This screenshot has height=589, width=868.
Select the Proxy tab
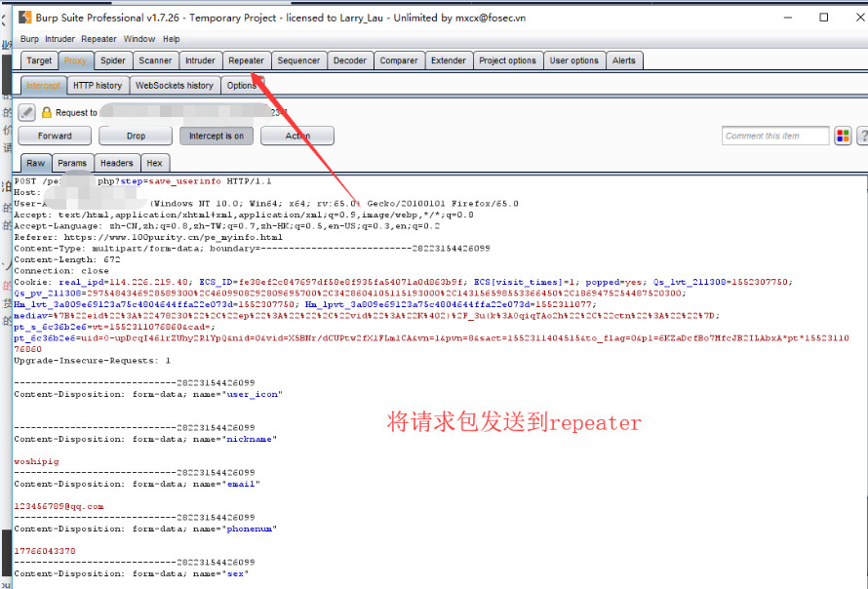click(x=75, y=60)
